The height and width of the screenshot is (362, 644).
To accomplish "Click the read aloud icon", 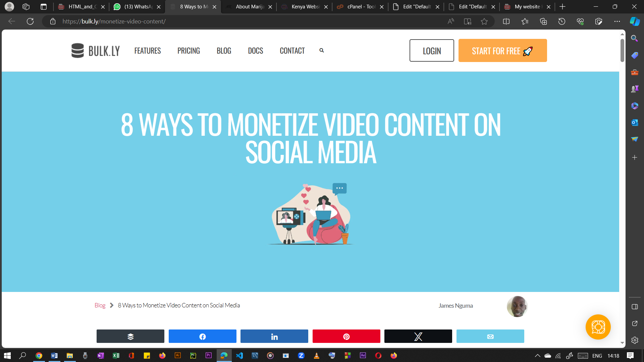I will [x=451, y=21].
